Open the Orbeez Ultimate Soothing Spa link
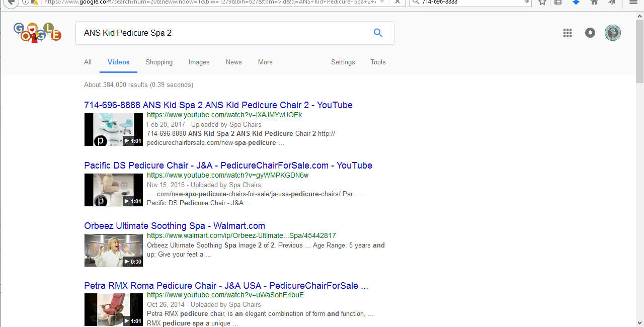The width and height of the screenshot is (644, 327). coord(175,226)
